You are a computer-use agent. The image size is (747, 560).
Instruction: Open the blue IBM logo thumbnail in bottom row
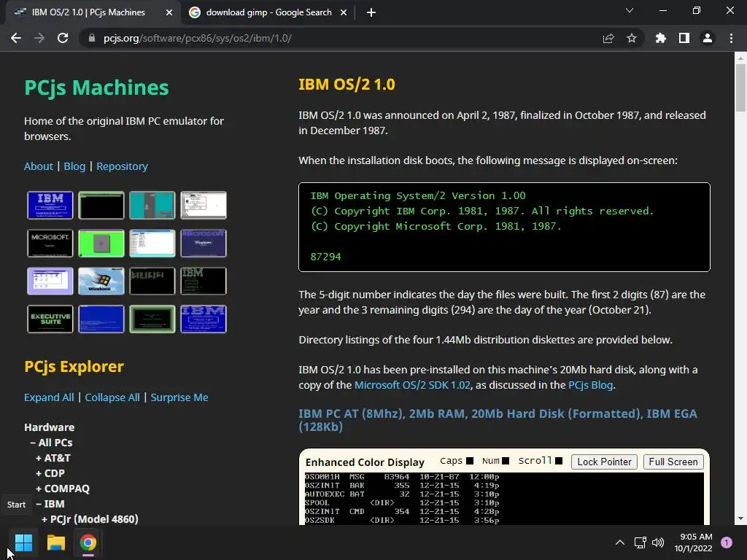click(204, 319)
